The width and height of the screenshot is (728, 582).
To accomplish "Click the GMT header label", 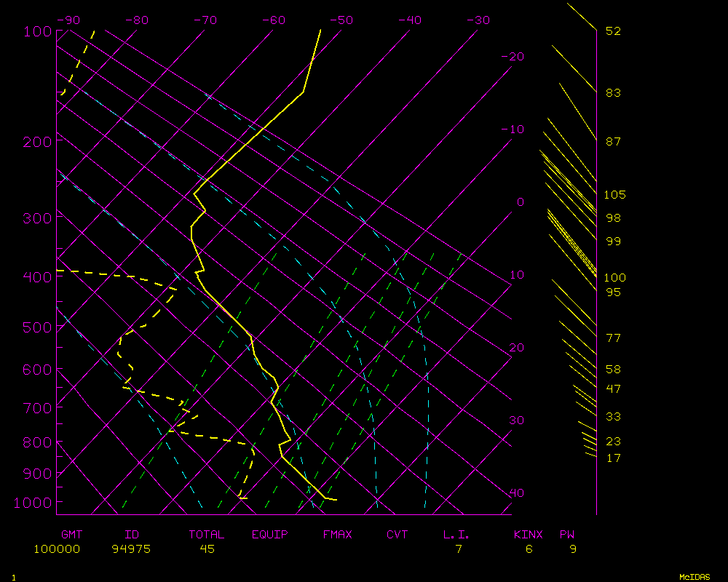I will tap(72, 535).
